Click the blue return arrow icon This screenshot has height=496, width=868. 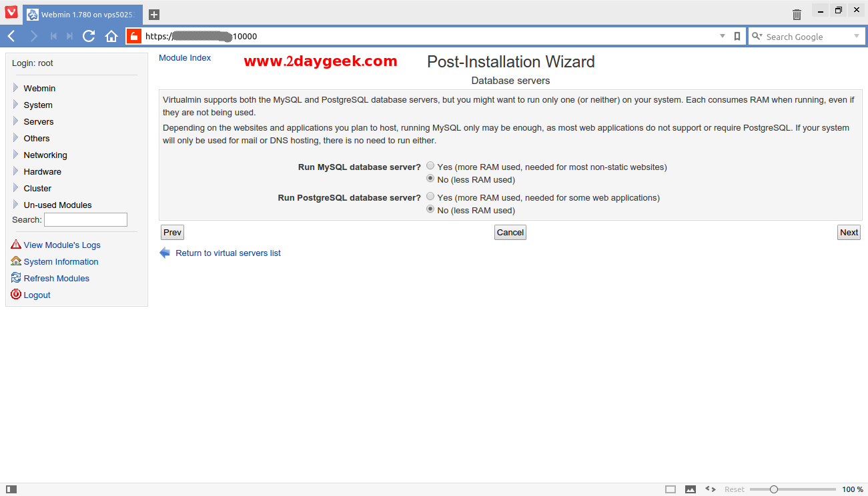pyautogui.click(x=165, y=253)
